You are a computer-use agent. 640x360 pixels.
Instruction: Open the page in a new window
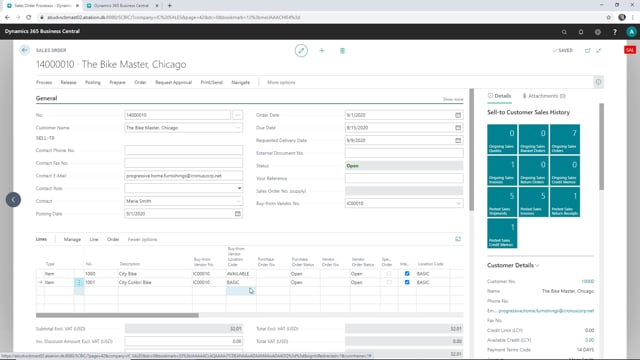[588, 51]
